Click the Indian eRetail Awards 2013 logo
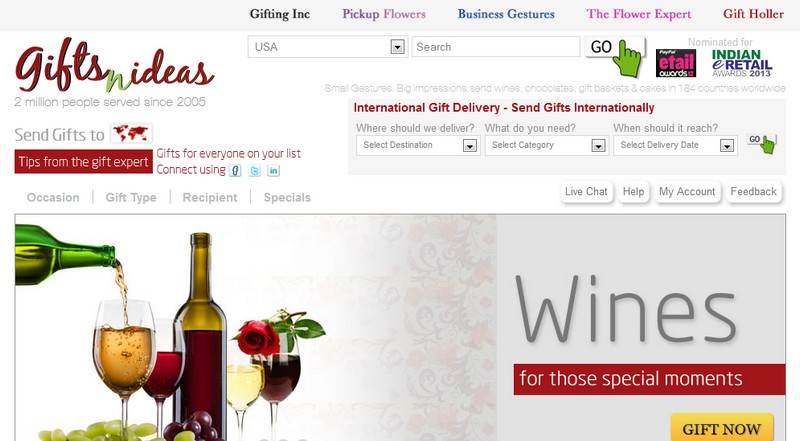 tap(741, 63)
